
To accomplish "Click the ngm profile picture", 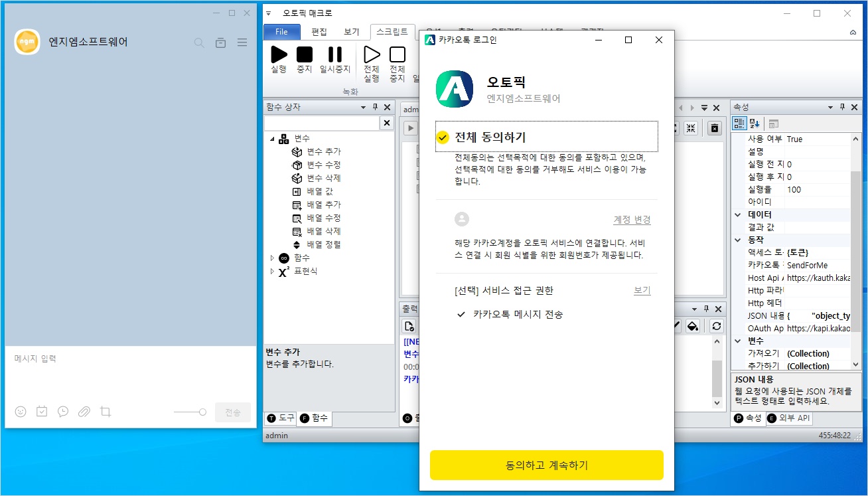I will tap(27, 42).
